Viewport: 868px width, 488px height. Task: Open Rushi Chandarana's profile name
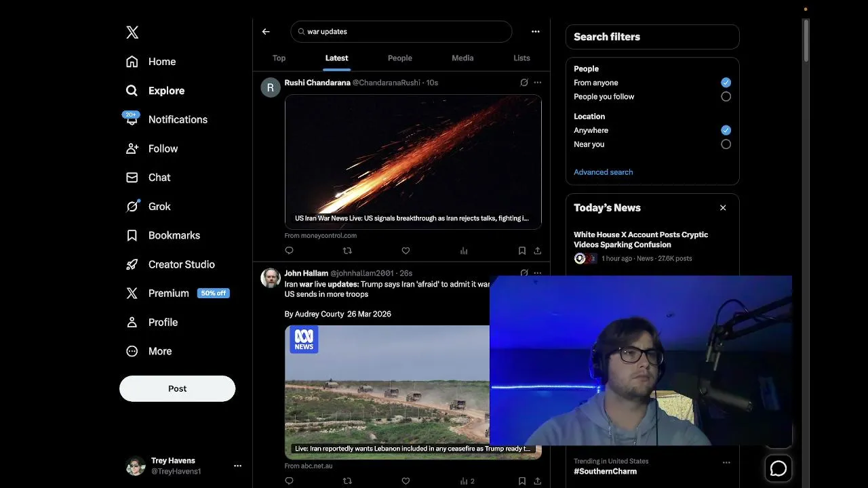pyautogui.click(x=317, y=83)
